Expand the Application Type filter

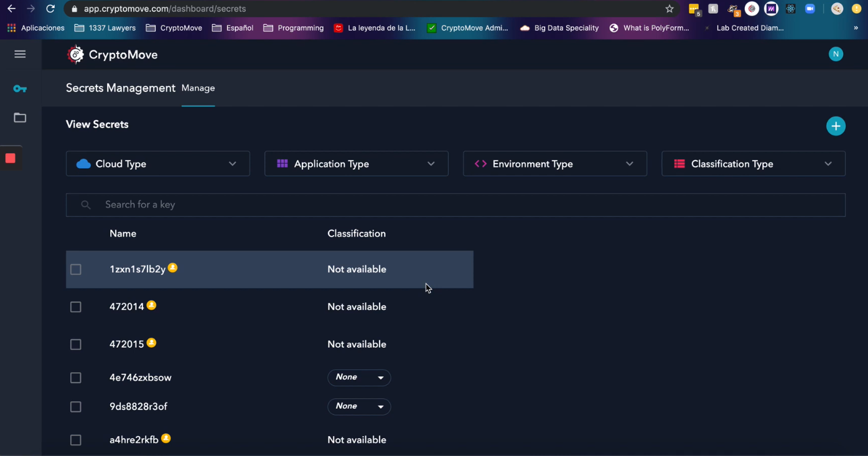pyautogui.click(x=357, y=164)
